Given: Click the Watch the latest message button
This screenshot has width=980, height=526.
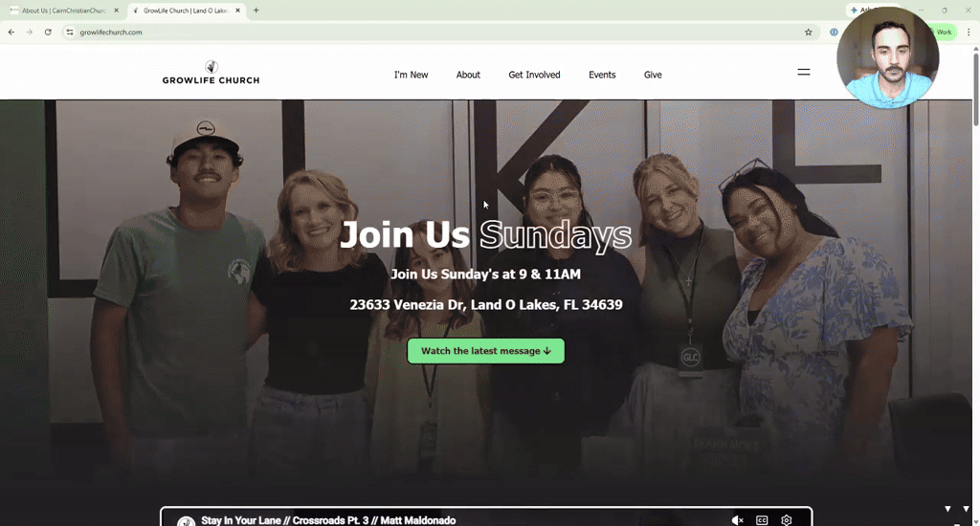Looking at the screenshot, I should point(485,351).
